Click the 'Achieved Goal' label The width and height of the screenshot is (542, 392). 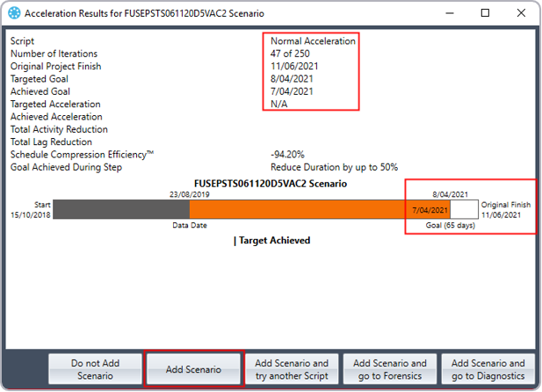click(40, 91)
